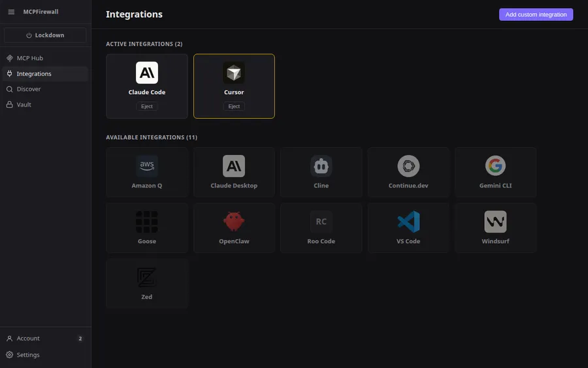Select the VS Code logo icon
588x368 pixels.
click(408, 222)
